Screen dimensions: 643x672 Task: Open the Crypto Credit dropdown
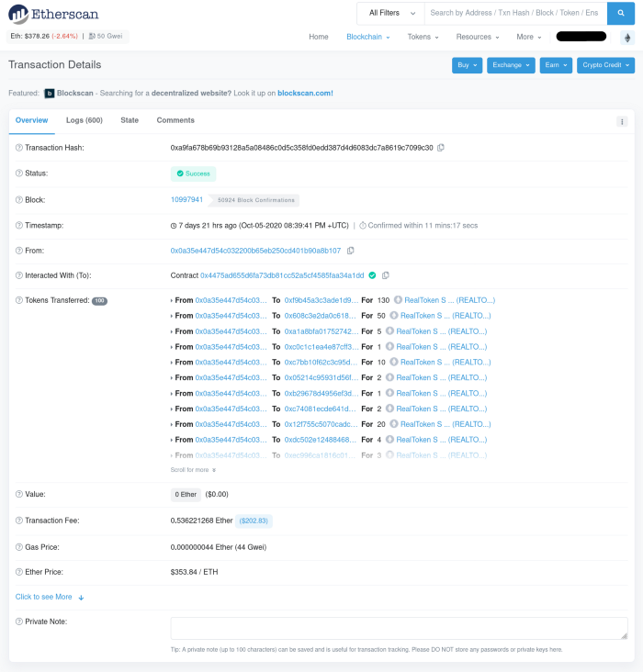click(605, 65)
